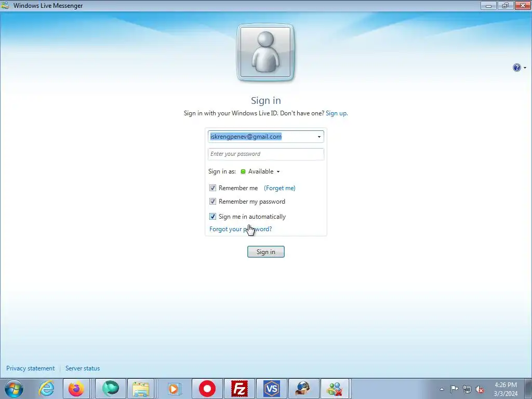Viewport: 532px width, 399px height.
Task: Click the Forget me link
Action: click(280, 188)
